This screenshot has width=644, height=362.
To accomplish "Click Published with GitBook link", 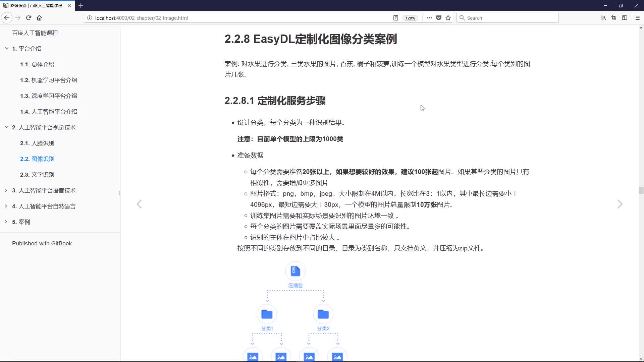I will tap(42, 243).
